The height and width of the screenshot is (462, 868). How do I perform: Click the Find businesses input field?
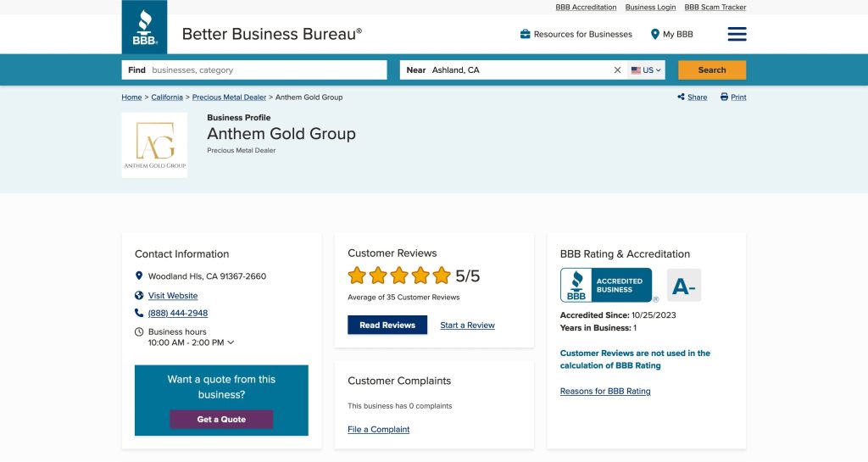coord(266,70)
